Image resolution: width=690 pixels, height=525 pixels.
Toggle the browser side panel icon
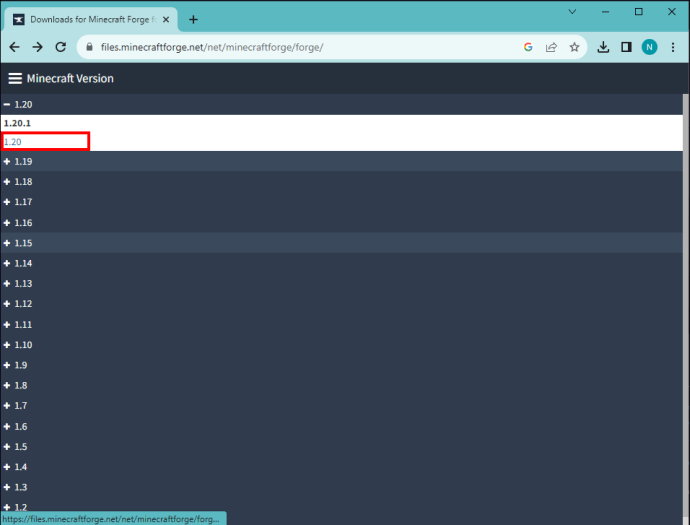click(x=626, y=47)
